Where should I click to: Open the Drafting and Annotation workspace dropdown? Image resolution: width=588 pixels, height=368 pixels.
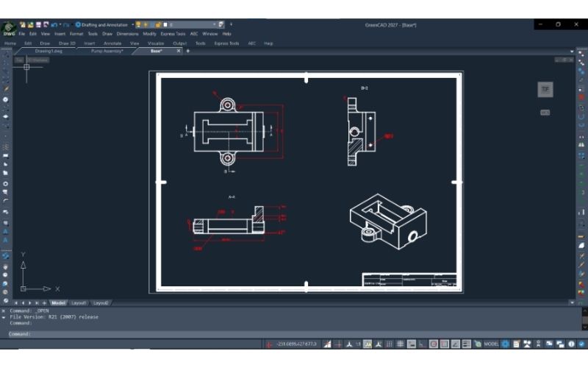[x=132, y=24]
